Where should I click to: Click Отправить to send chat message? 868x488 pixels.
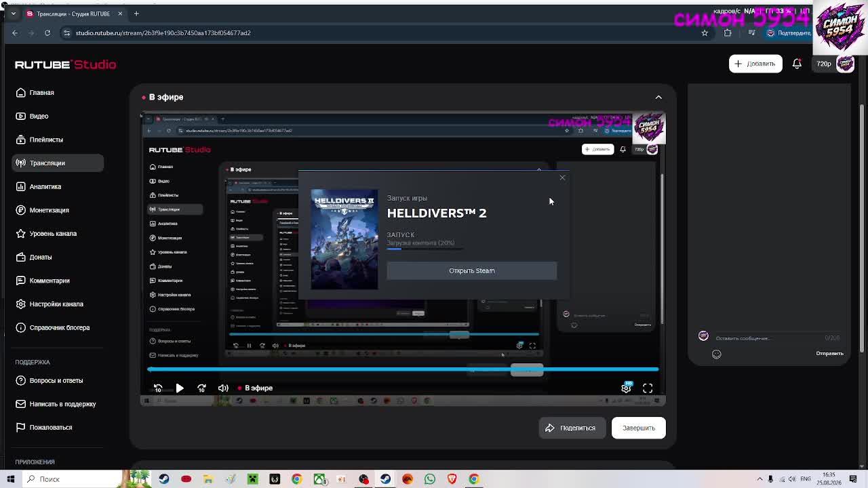pos(829,353)
